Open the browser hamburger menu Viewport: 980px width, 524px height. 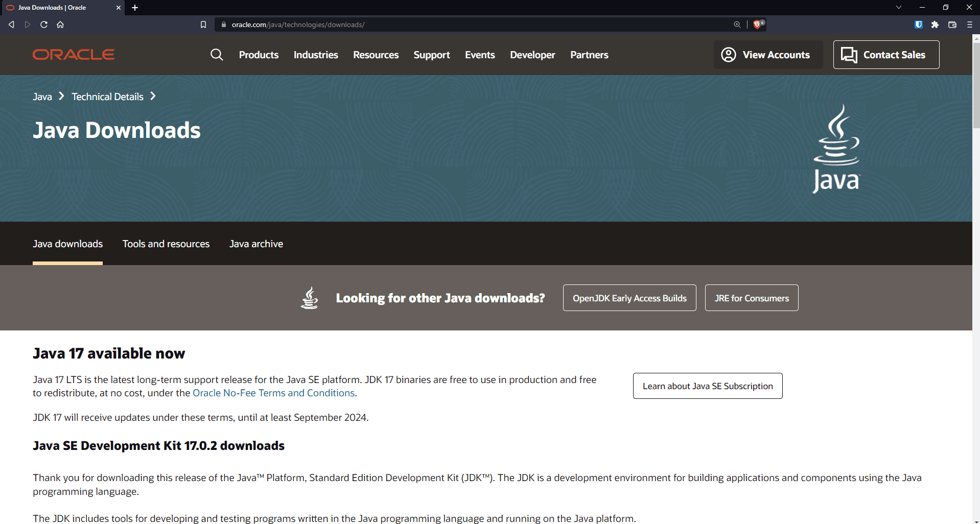[x=970, y=25]
